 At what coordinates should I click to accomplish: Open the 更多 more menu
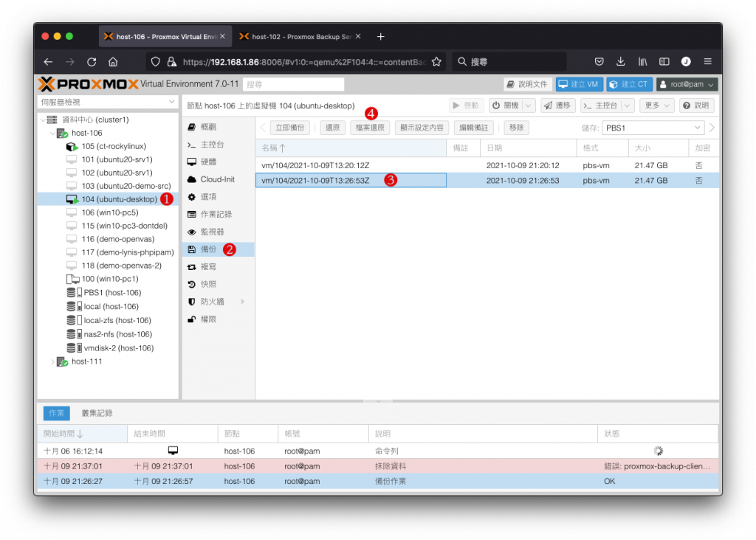(656, 105)
